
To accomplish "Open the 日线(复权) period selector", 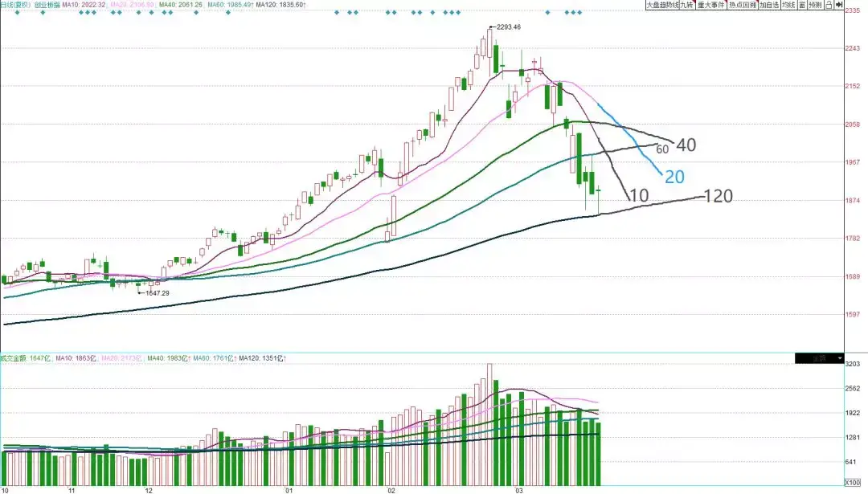I will (x=15, y=5).
